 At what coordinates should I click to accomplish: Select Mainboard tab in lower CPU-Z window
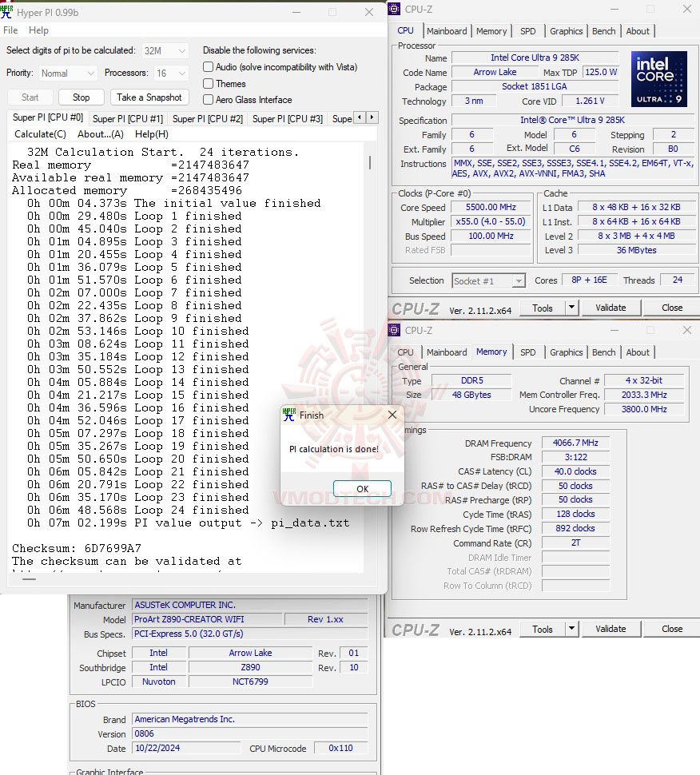(447, 352)
